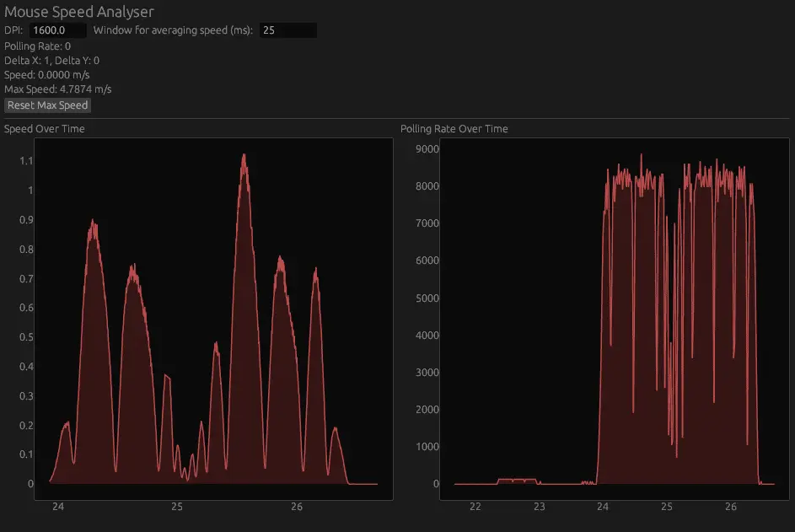Click the 9000 axis label on polling chart
The image size is (795, 532).
pos(428,148)
